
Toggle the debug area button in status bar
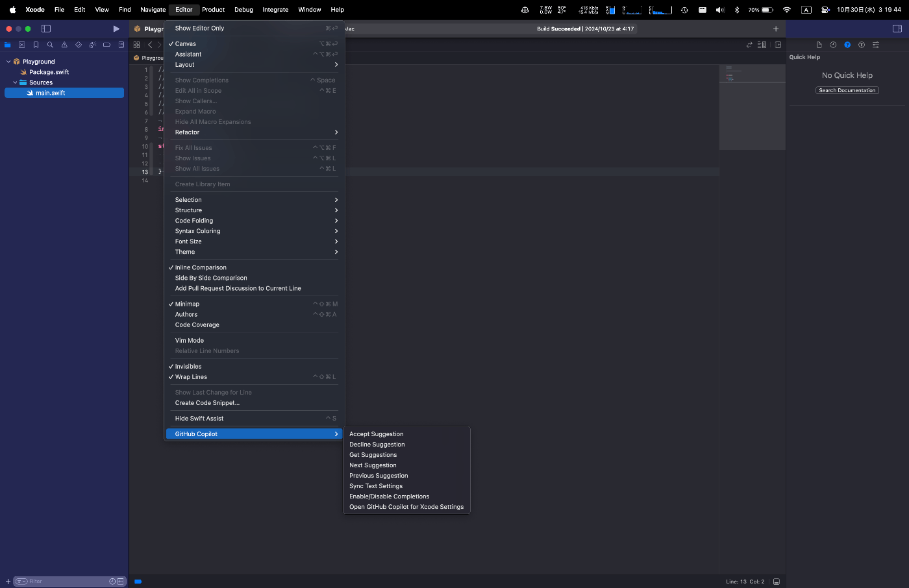tap(777, 582)
